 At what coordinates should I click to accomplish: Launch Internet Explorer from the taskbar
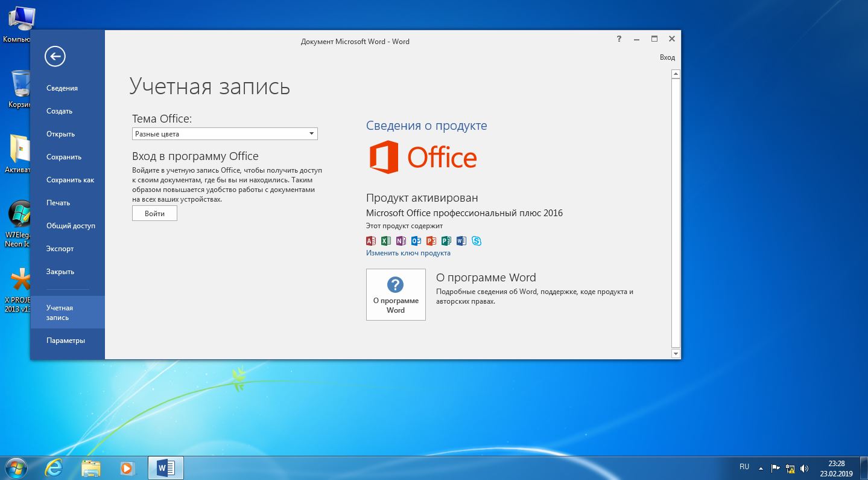(x=54, y=468)
